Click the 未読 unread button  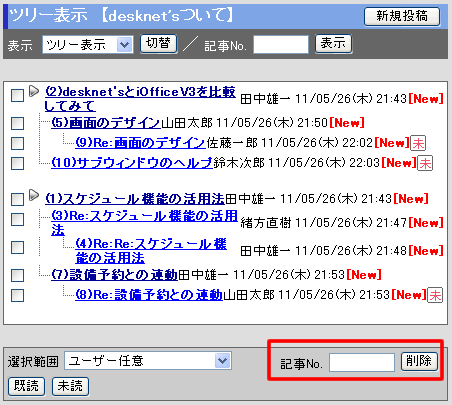click(70, 386)
